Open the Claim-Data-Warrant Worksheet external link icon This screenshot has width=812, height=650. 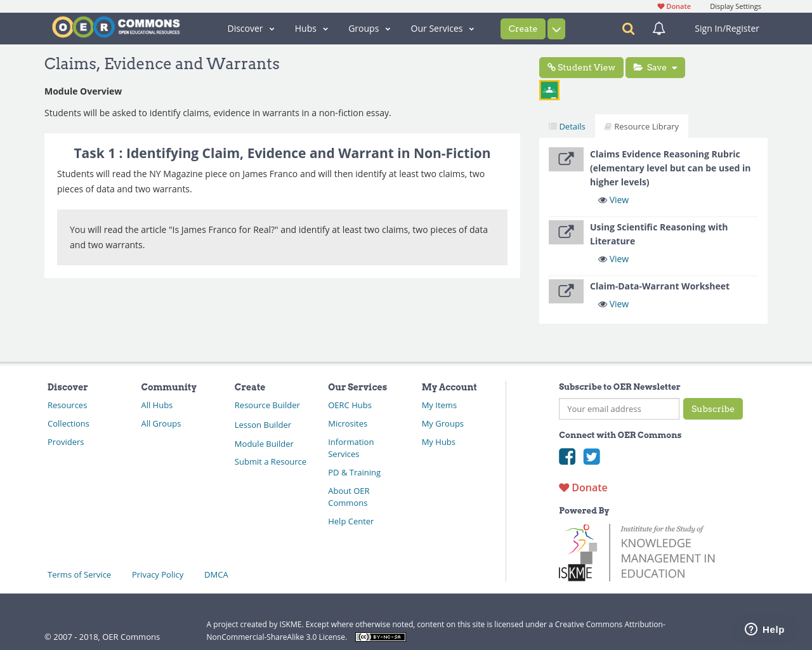[566, 291]
